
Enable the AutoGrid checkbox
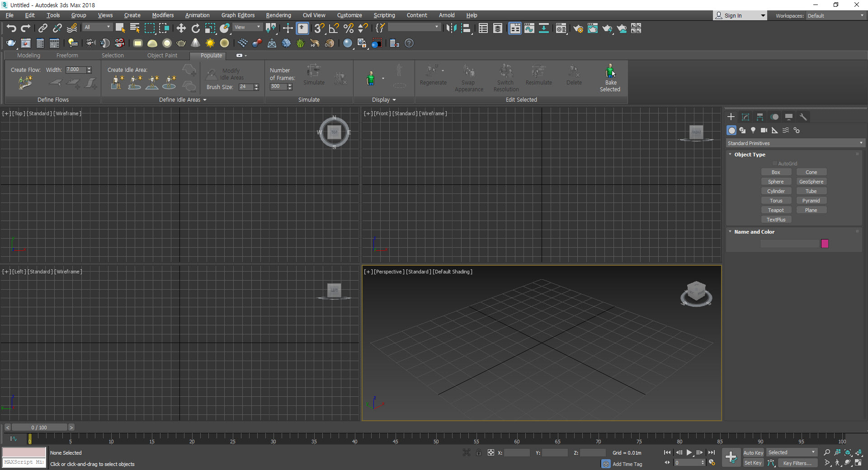click(x=775, y=164)
